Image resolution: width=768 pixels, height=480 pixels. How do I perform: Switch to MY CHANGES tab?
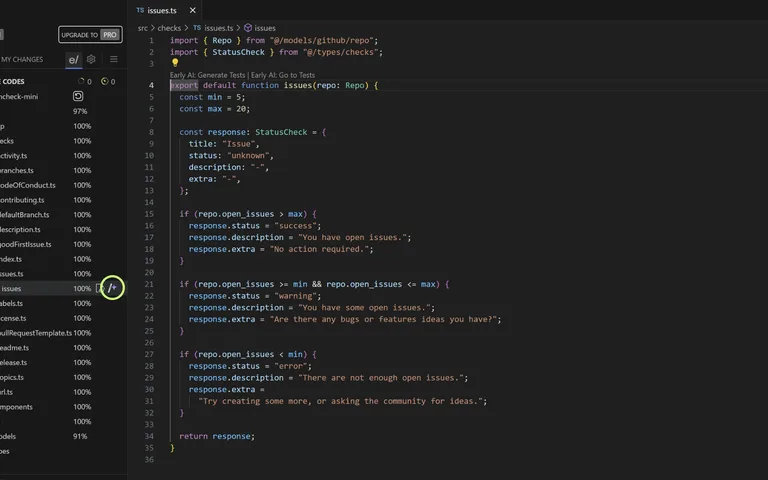click(x=22, y=59)
